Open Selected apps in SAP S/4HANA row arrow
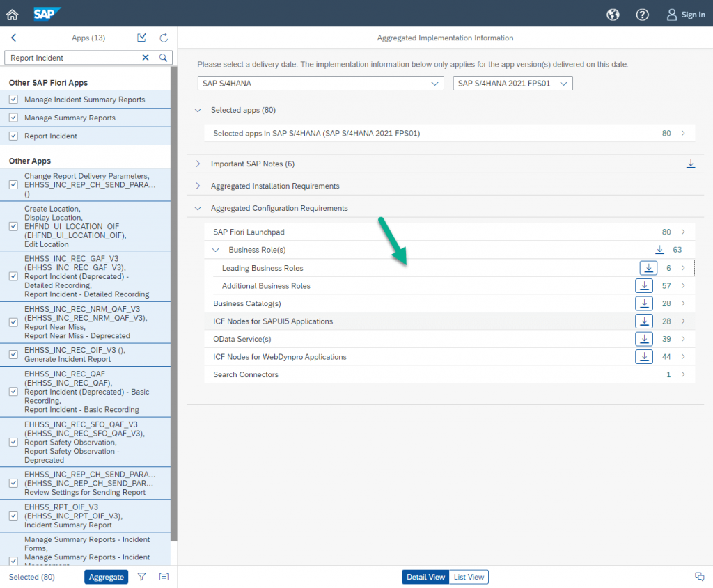Screen dimensions: 713x588 [683, 133]
